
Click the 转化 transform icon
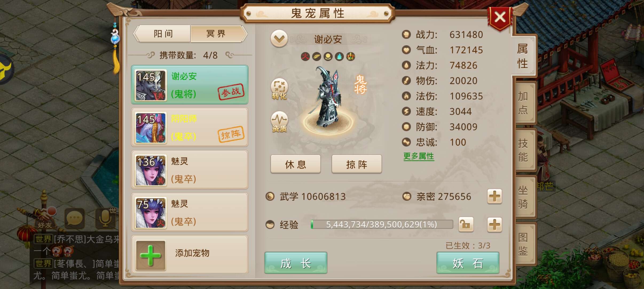pos(279,89)
